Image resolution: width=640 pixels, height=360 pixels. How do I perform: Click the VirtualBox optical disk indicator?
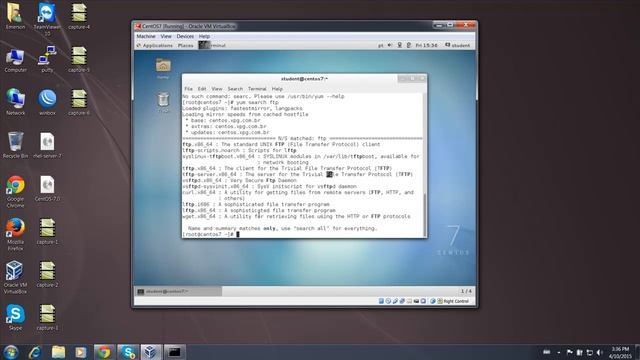388,301
